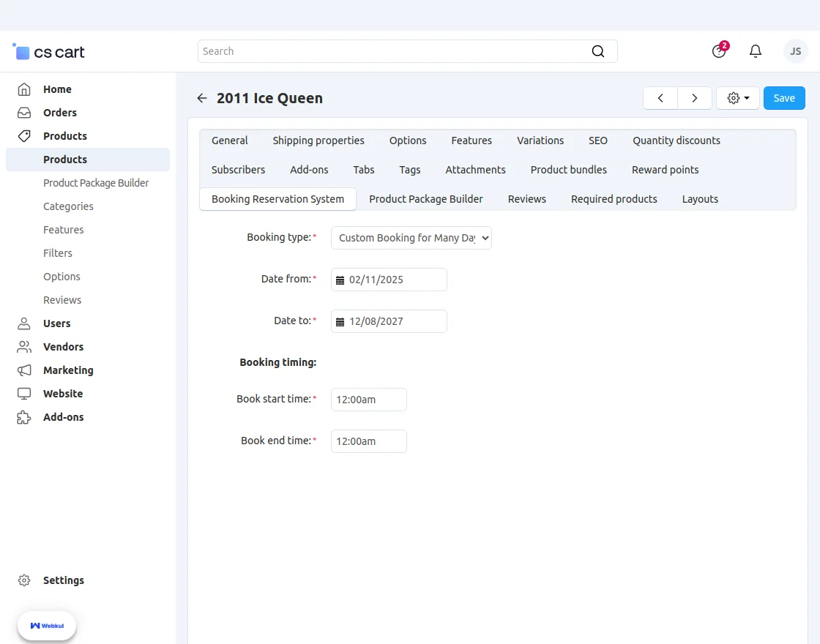This screenshot has width=820, height=644.
Task: Click the notification bell icon
Action: 756,51
